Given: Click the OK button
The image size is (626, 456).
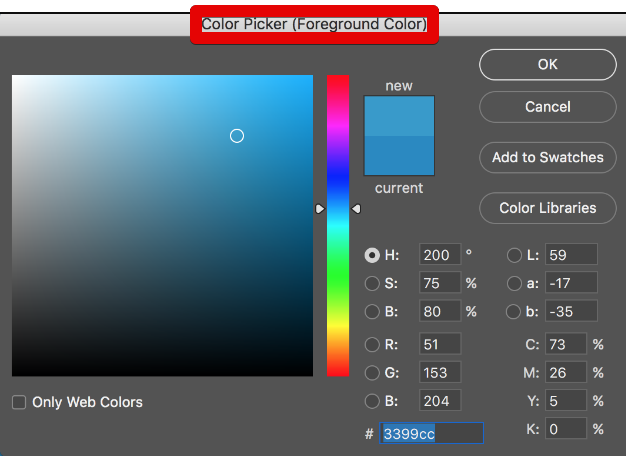Looking at the screenshot, I should pos(547,64).
